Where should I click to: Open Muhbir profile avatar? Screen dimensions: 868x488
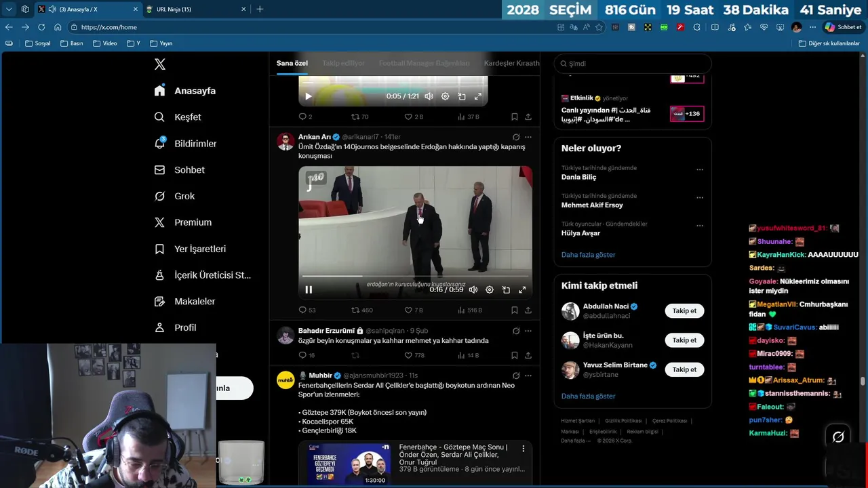tap(285, 380)
